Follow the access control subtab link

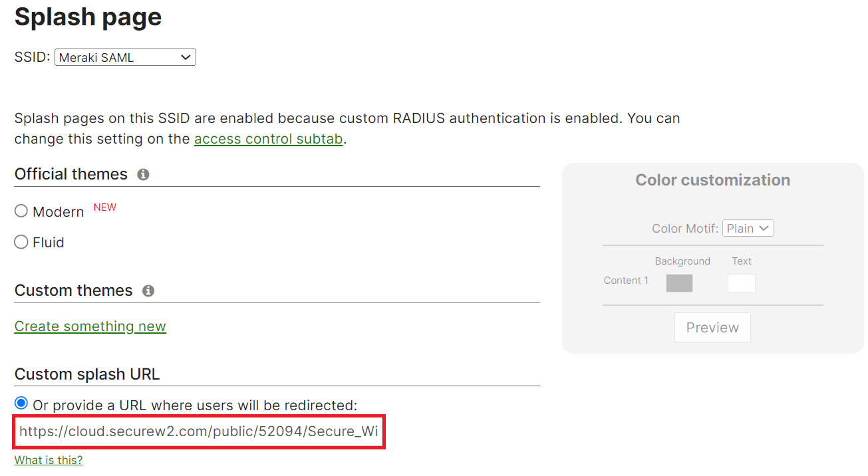point(268,139)
